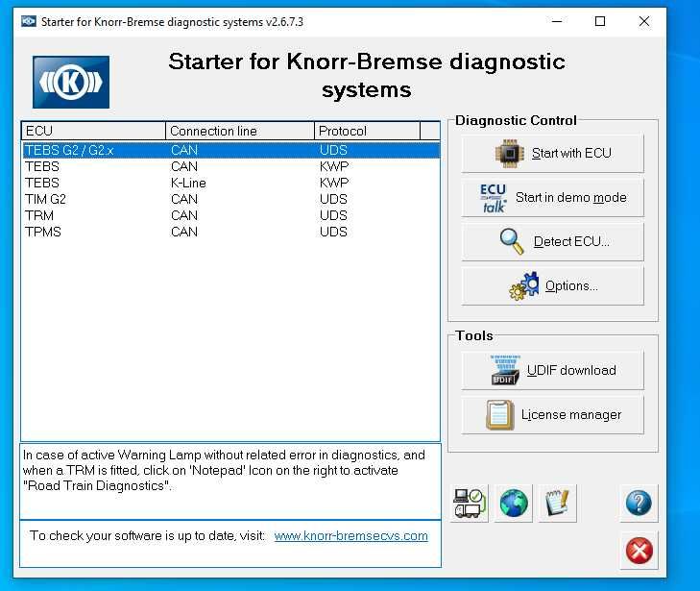
Task: Select the TRM row
Action: [x=230, y=215]
